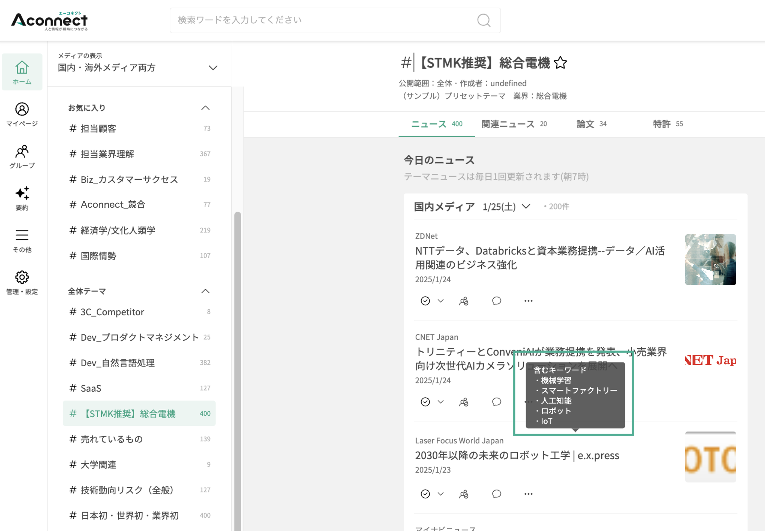Open 管理・設定 gear icon
Image resolution: width=765 pixels, height=532 pixels.
pos(22,283)
